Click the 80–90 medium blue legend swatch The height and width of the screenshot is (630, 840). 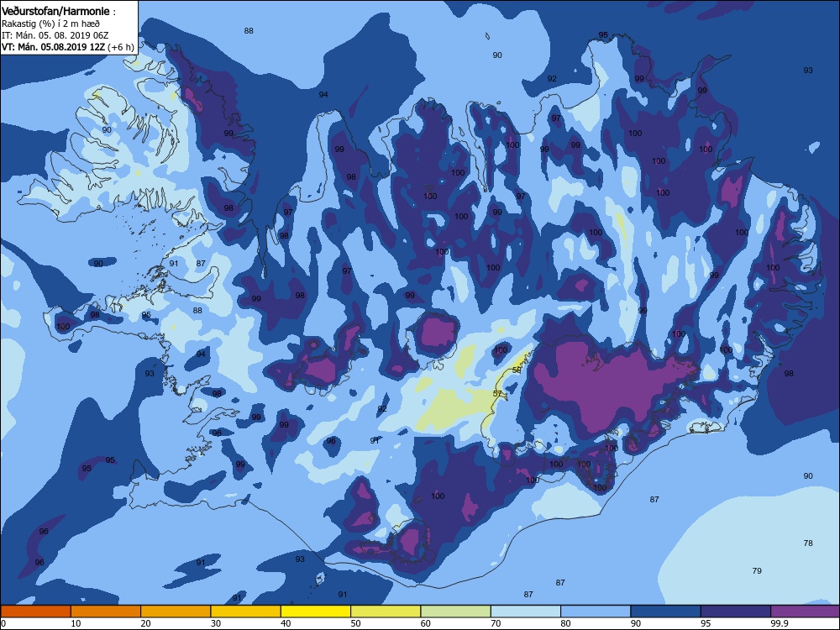click(x=596, y=612)
